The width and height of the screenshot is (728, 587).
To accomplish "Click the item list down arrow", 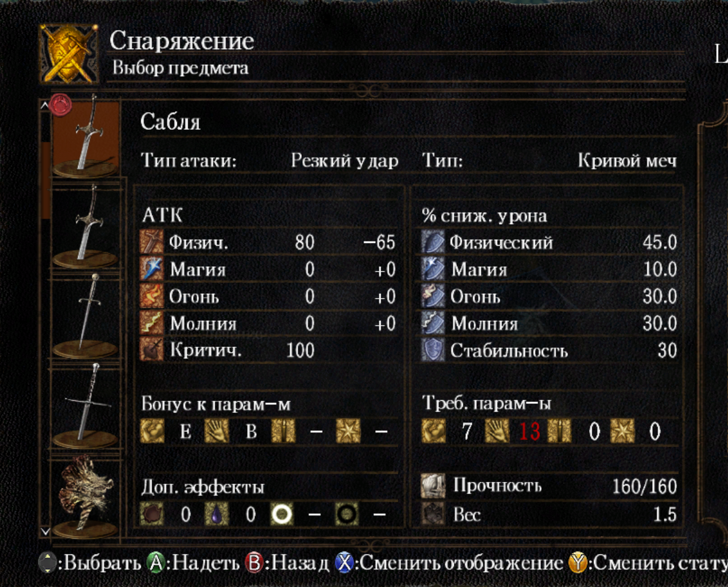I will [44, 531].
